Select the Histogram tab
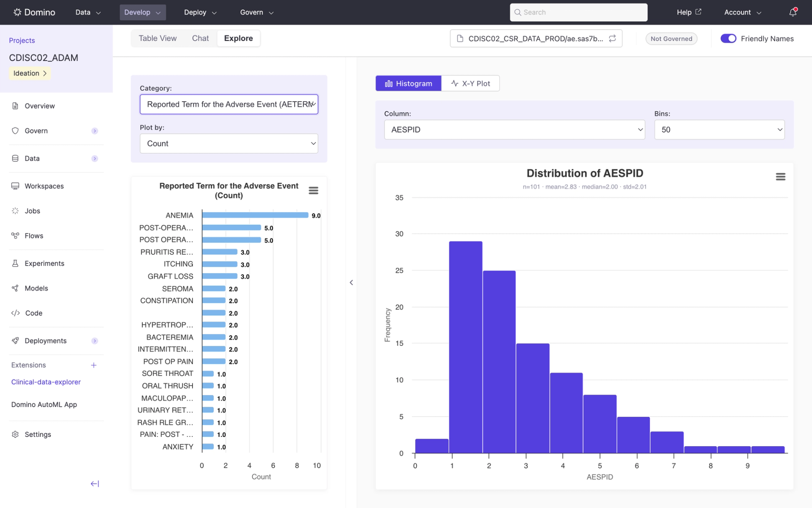The image size is (812, 508). click(x=409, y=83)
